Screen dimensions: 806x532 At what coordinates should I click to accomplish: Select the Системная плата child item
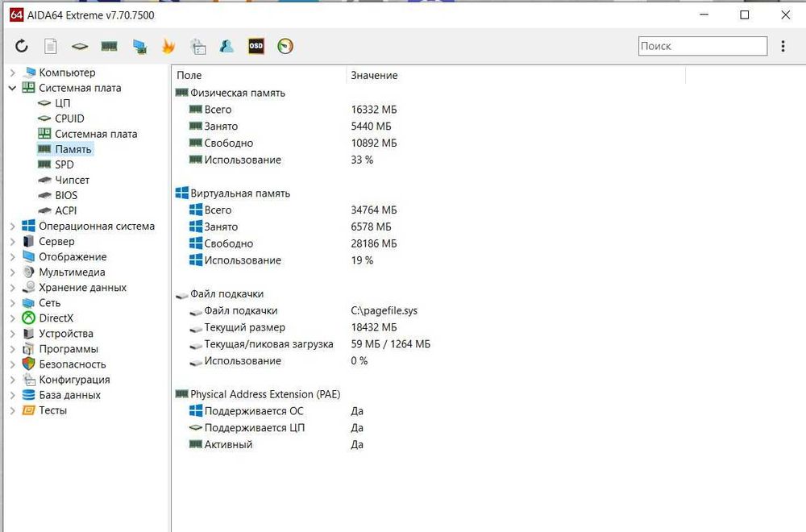point(96,134)
